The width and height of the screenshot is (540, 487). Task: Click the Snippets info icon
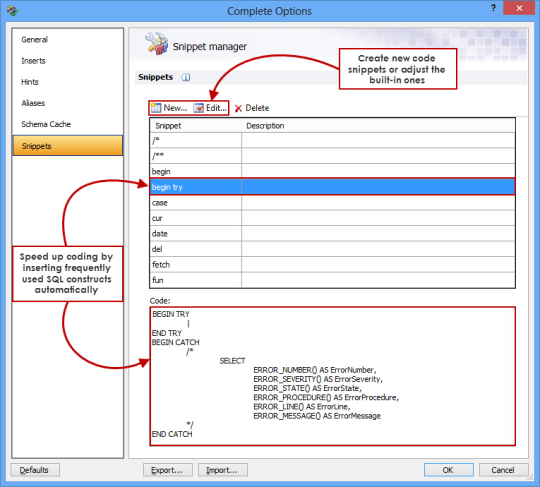(186, 77)
